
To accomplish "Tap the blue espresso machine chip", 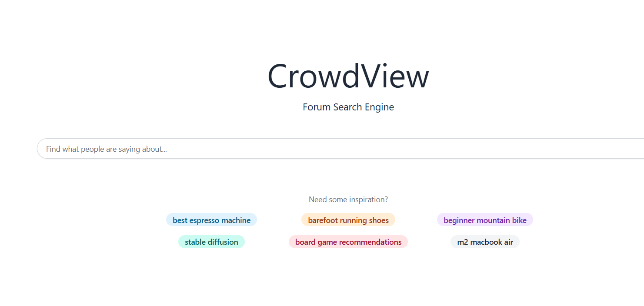I will pyautogui.click(x=211, y=220).
